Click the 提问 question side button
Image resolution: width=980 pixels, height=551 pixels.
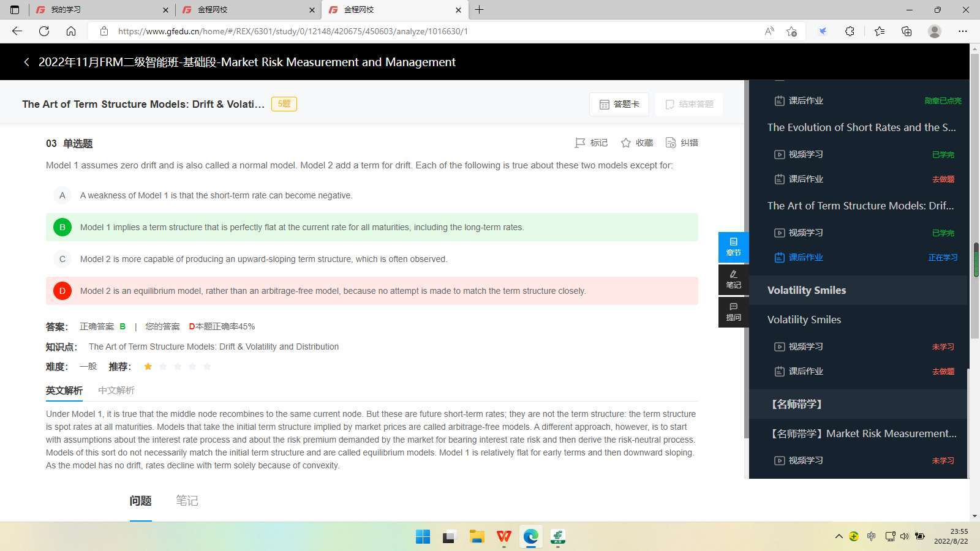click(x=733, y=312)
